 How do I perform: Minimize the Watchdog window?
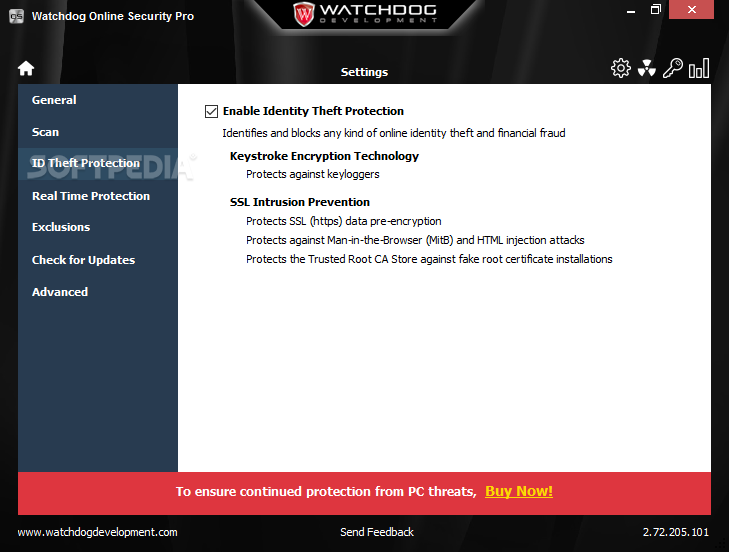pyautogui.click(x=630, y=10)
